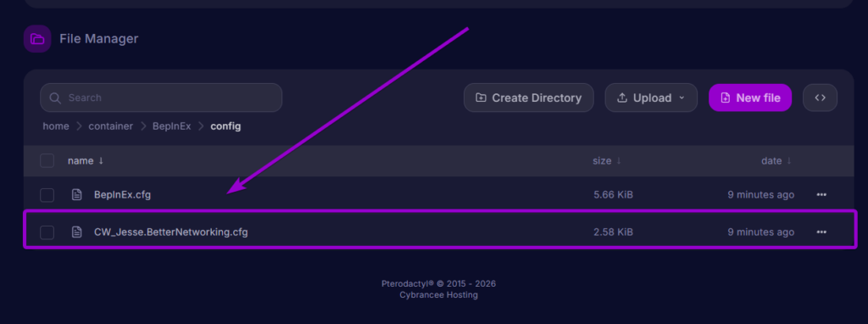
Task: Open the file BepInEx.cfg
Action: pyautogui.click(x=122, y=194)
